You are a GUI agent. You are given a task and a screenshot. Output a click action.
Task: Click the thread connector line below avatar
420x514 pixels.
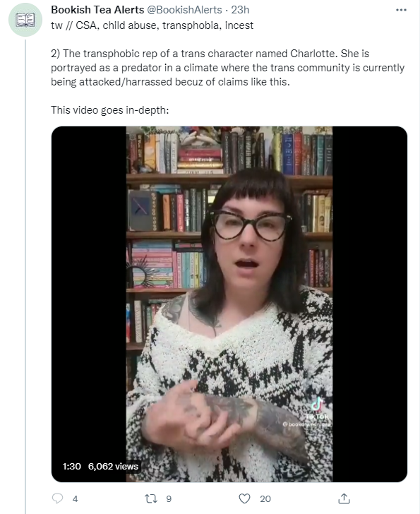point(25,276)
